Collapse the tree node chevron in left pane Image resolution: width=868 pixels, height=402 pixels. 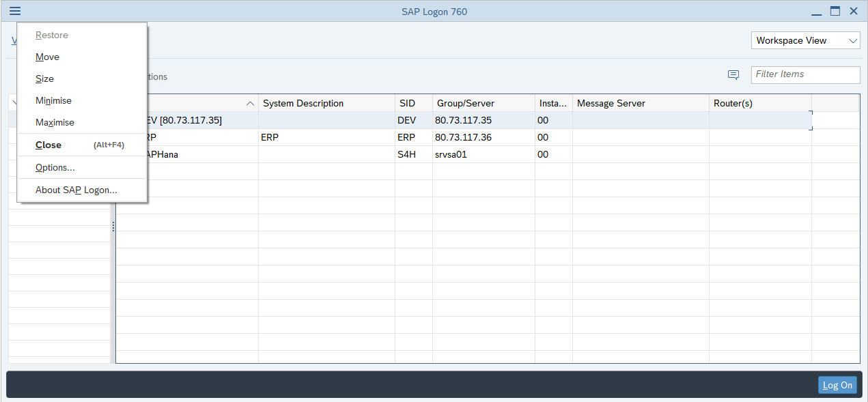coord(13,102)
